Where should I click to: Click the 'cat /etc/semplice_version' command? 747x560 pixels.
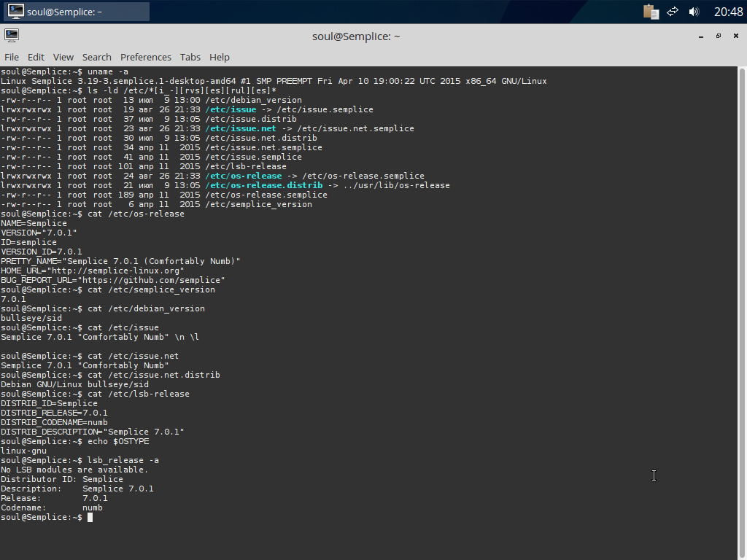(x=152, y=289)
